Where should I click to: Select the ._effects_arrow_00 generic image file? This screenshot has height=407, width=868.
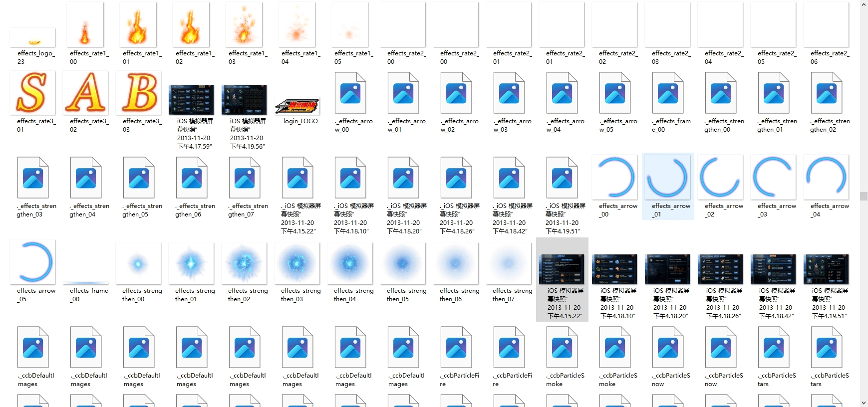pyautogui.click(x=350, y=94)
